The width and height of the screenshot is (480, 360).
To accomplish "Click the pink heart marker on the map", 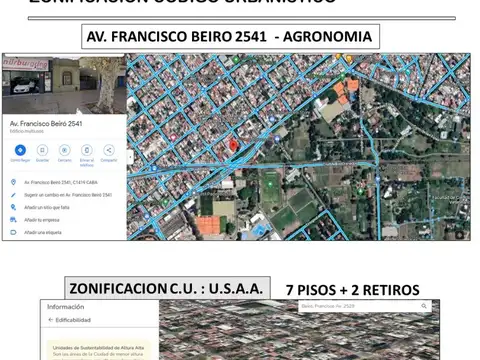I will pos(173,137).
